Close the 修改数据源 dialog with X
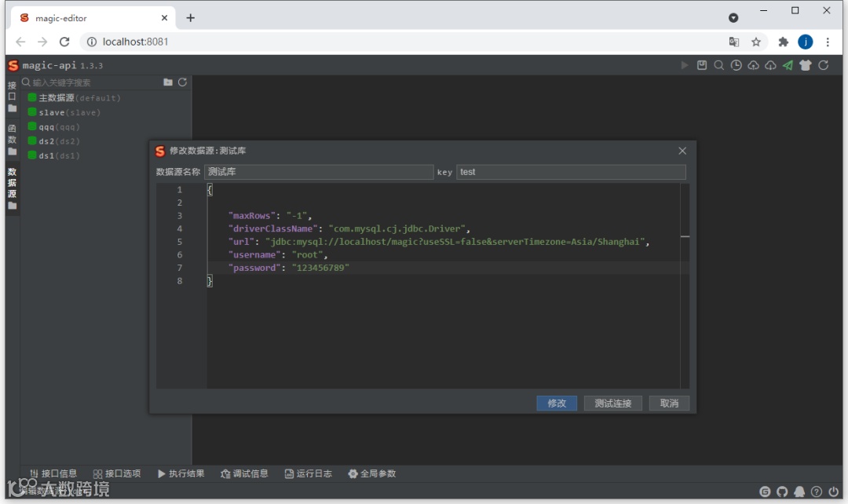848x504 pixels. point(682,151)
